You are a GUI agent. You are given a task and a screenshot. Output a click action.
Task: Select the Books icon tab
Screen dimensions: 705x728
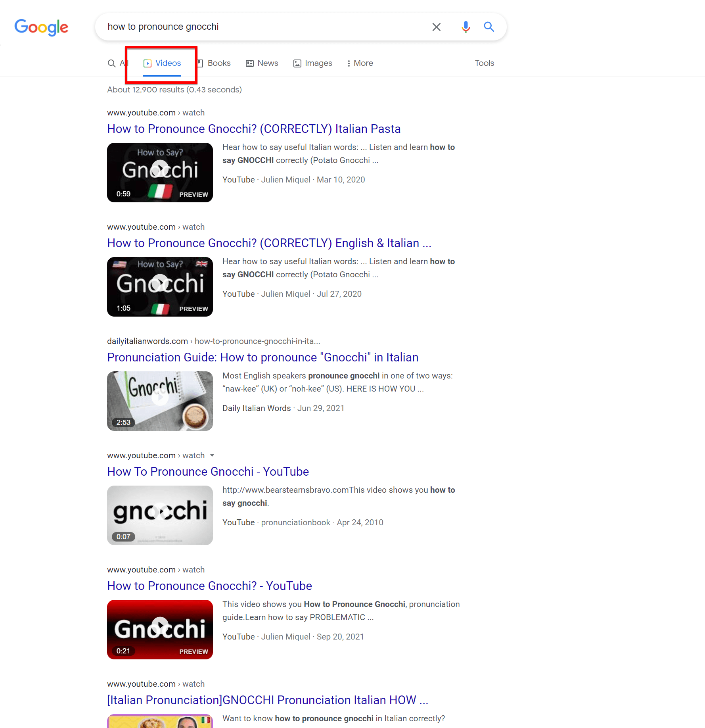[x=201, y=63]
